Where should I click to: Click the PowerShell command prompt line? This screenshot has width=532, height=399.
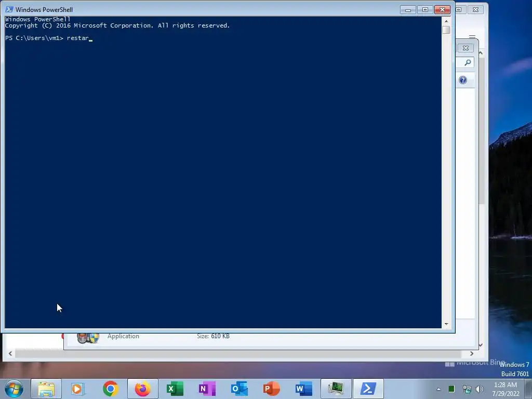(x=48, y=38)
